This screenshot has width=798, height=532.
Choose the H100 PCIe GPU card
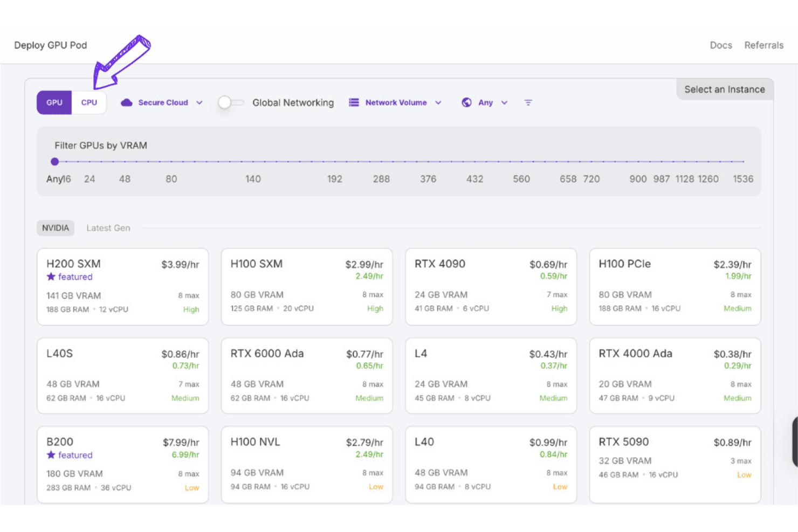tap(675, 287)
